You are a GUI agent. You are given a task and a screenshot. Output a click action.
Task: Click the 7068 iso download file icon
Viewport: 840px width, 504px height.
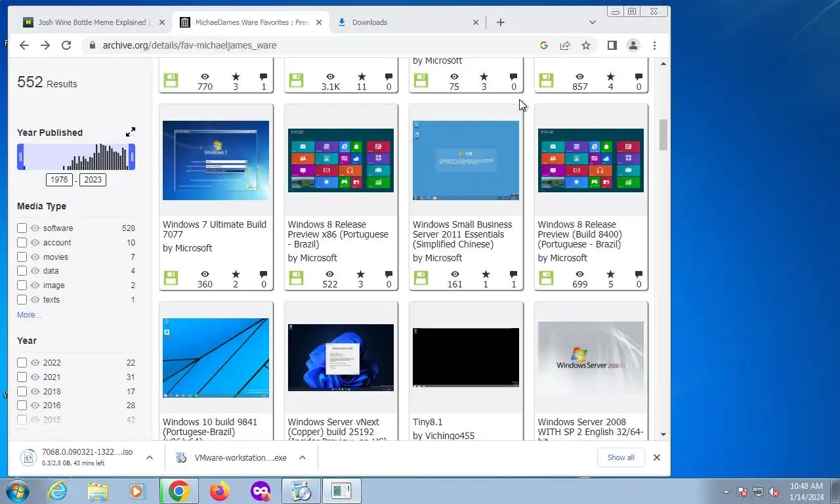[x=28, y=457]
